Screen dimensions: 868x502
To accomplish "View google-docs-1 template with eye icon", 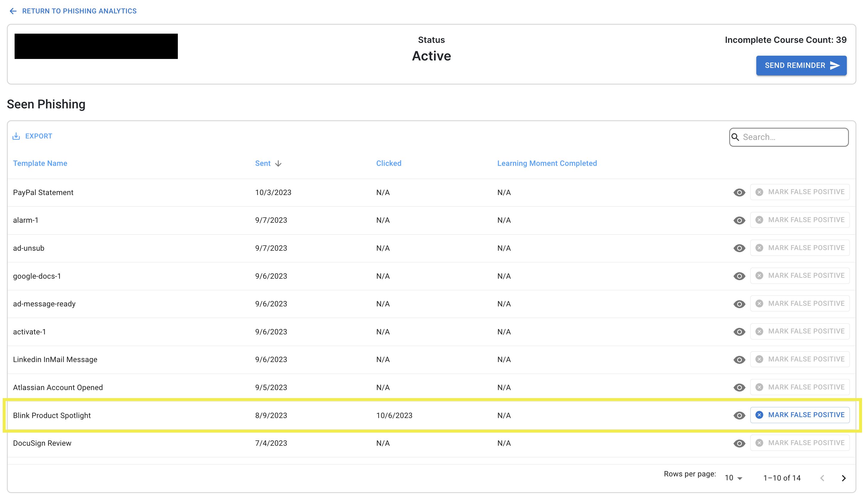I will pos(739,276).
